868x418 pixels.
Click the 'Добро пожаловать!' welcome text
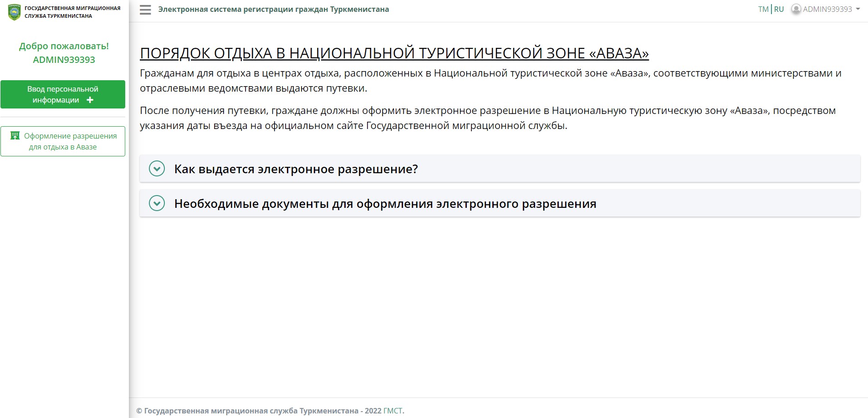pyautogui.click(x=64, y=46)
